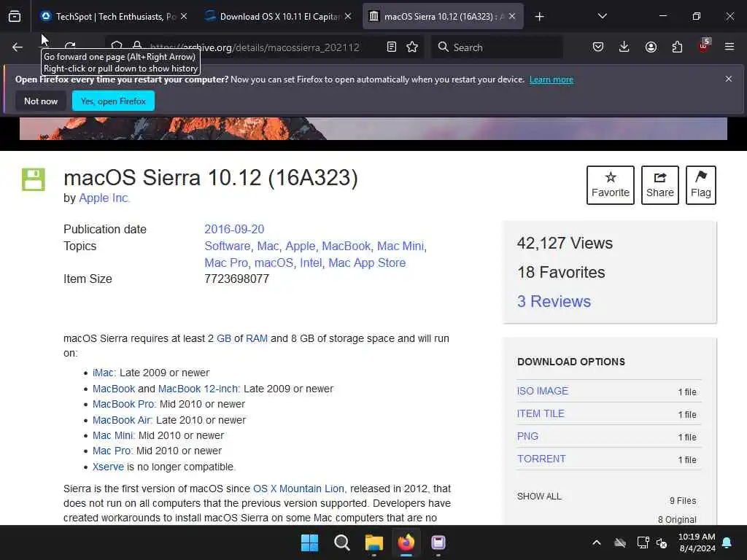Viewport: 747px width, 560px height.
Task: Open RAM link in description
Action: 256,338
